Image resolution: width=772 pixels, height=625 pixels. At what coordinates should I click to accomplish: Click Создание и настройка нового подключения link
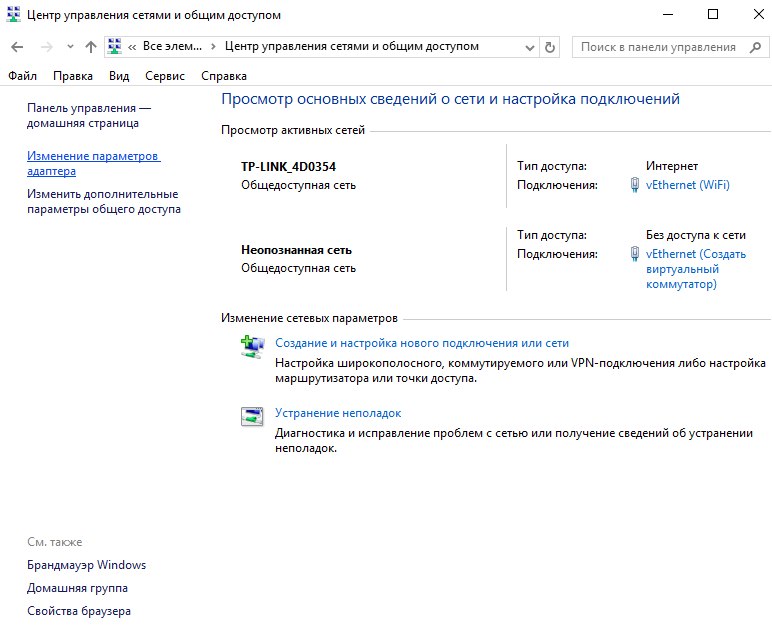point(421,343)
